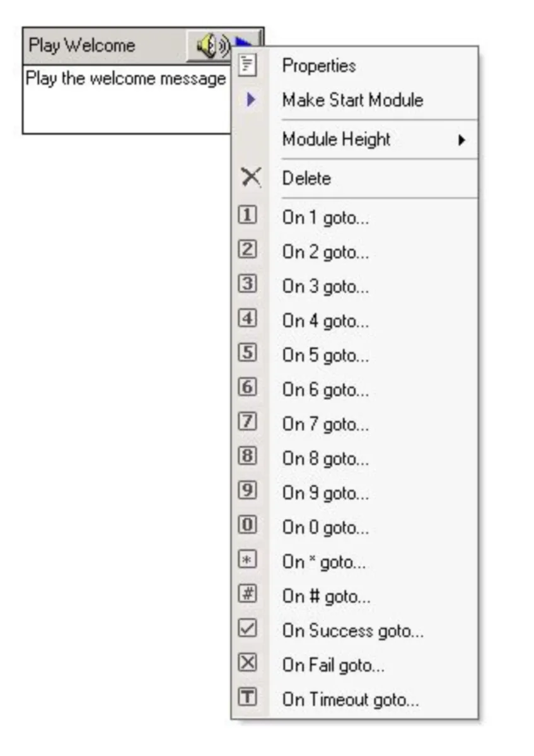
Task: Click the star key icon
Action: (248, 559)
